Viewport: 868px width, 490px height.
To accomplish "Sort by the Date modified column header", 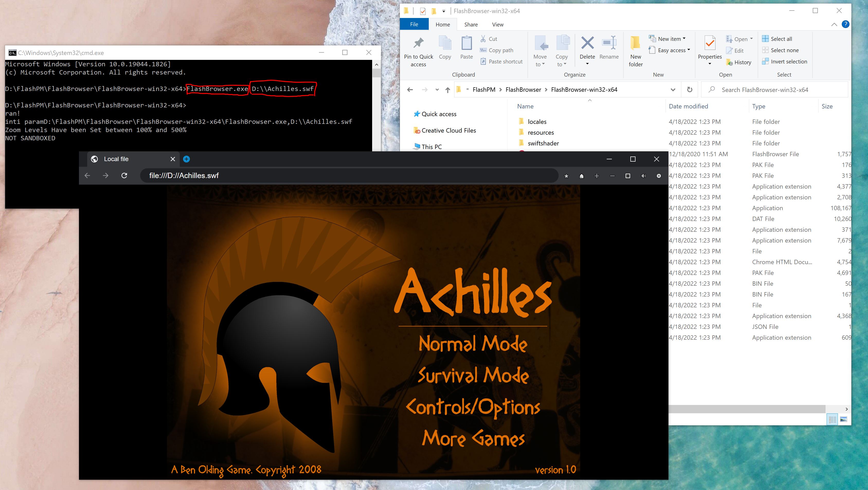I will [688, 106].
